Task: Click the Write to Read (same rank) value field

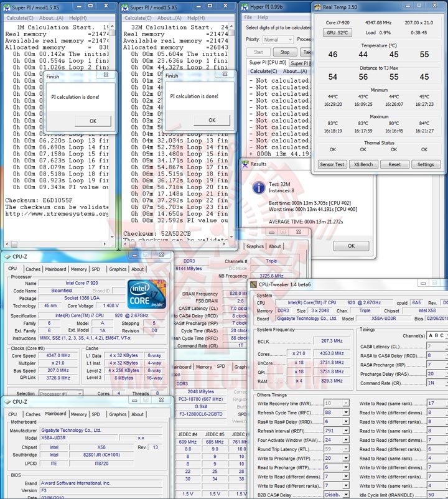Action: (437, 404)
